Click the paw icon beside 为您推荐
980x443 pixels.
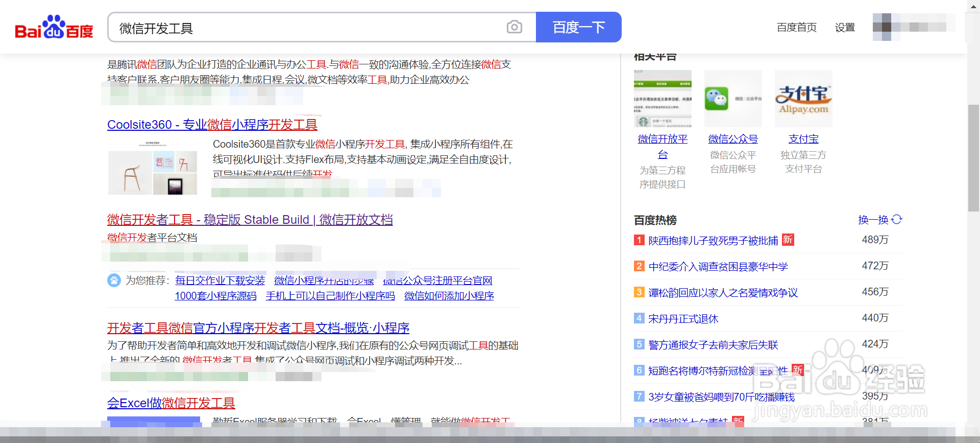click(x=114, y=281)
